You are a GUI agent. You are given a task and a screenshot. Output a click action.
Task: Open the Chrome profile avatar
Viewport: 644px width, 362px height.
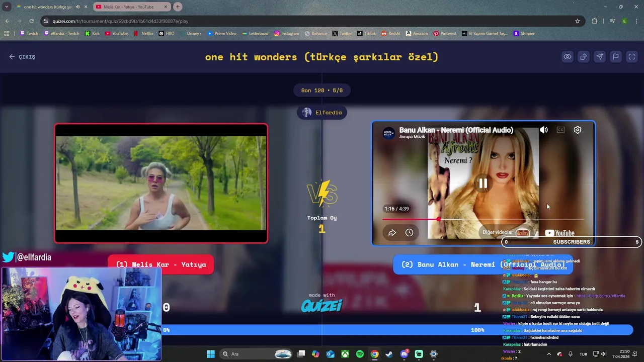tap(624, 21)
